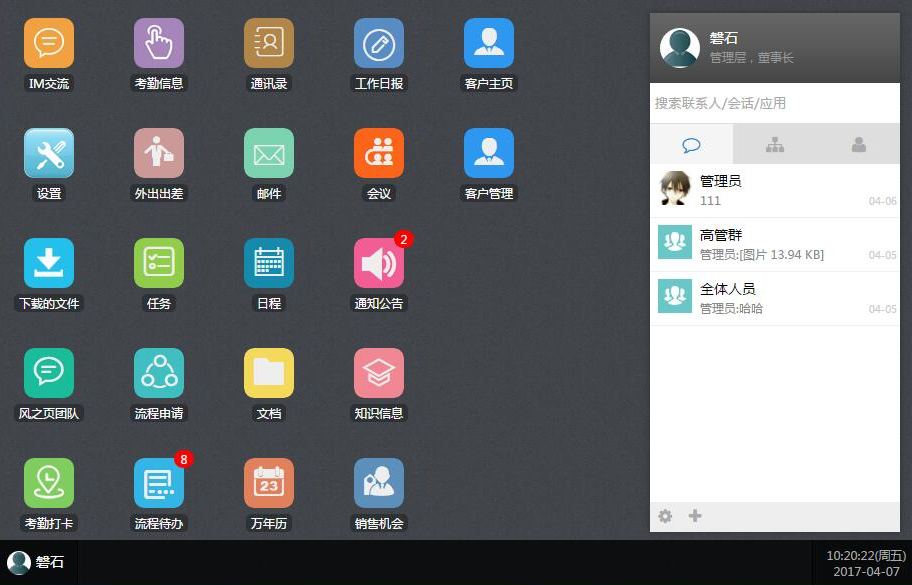The width and height of the screenshot is (912, 585).
Task: Click the taskbar clock showing 10:20:22
Action: click(866, 555)
